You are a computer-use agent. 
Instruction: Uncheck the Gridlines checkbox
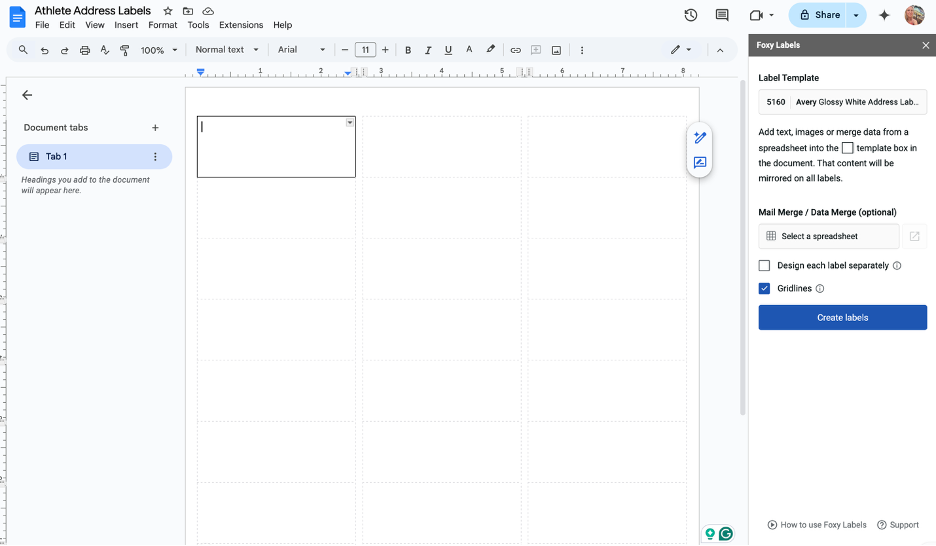765,289
